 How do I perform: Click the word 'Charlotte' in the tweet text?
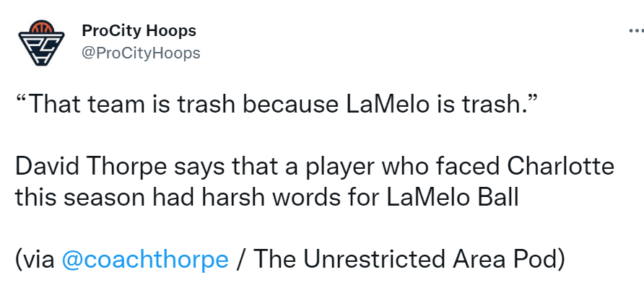pyautogui.click(x=561, y=167)
